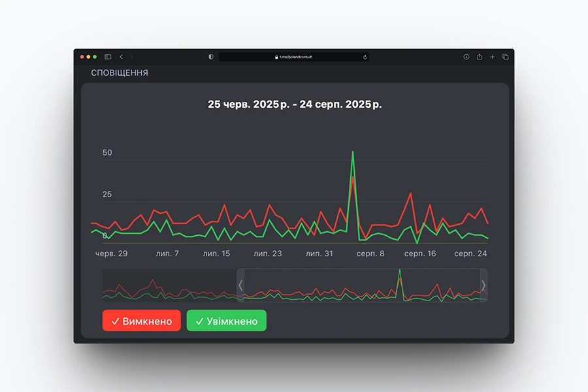This screenshot has width=588, height=392.
Task: Toggle the Safari sidebar icon
Action: click(108, 57)
